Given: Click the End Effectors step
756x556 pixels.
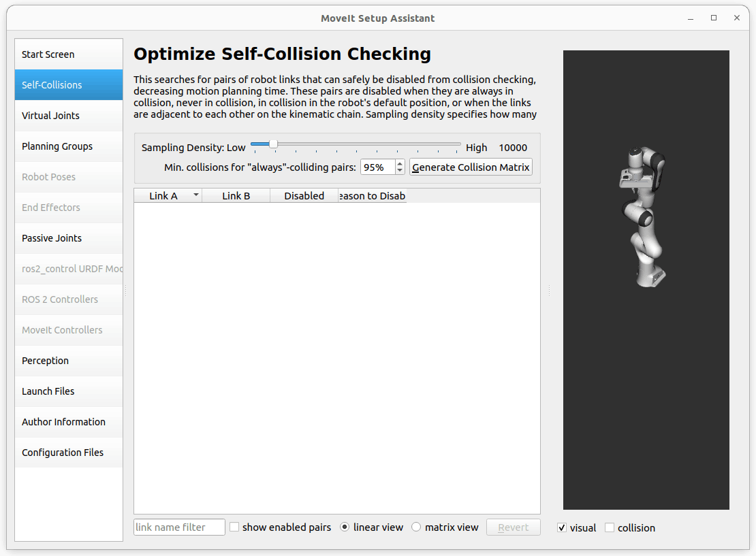Looking at the screenshot, I should point(69,208).
